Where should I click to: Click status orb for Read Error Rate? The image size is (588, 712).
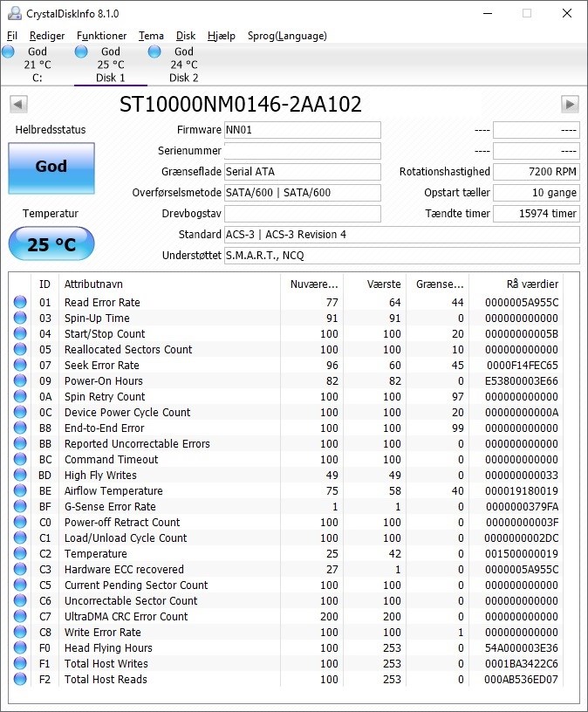tap(20, 302)
